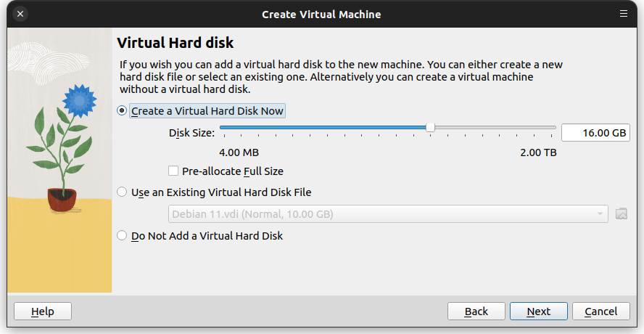Go Back to the previous wizard page

pyautogui.click(x=476, y=311)
